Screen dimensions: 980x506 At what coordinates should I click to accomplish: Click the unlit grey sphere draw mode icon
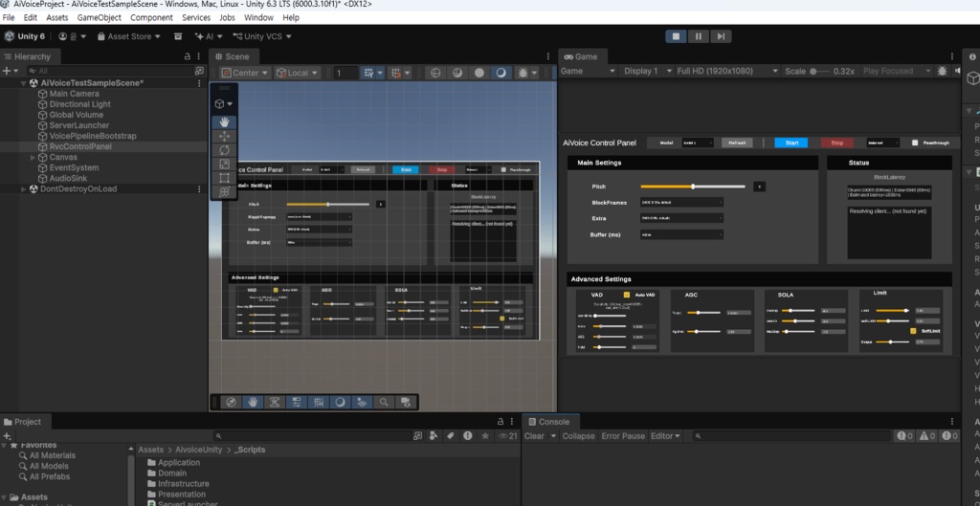point(479,73)
